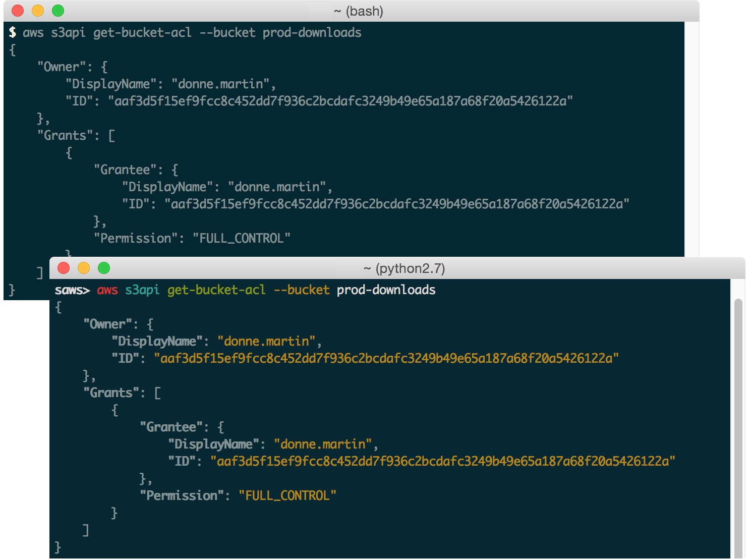This screenshot has width=752, height=560.
Task: Click red 'aws' in the saws command
Action: 107,290
